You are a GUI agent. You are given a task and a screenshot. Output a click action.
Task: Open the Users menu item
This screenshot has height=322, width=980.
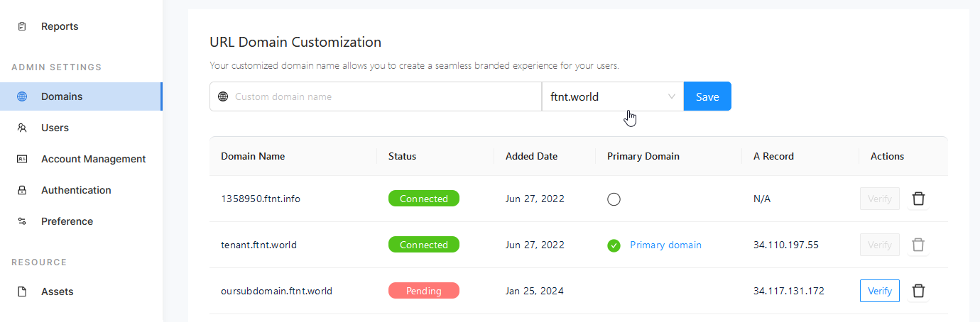pyautogui.click(x=55, y=128)
